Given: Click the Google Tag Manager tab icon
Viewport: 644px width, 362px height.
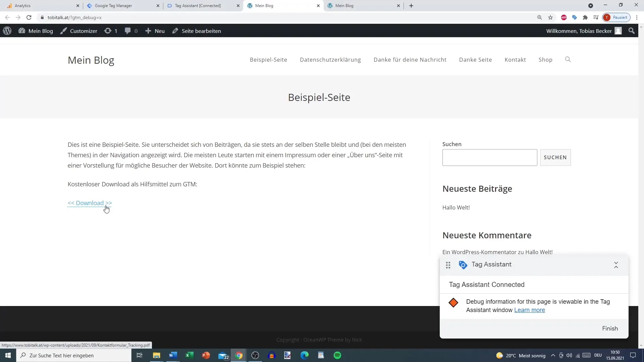Looking at the screenshot, I should [x=89, y=5].
